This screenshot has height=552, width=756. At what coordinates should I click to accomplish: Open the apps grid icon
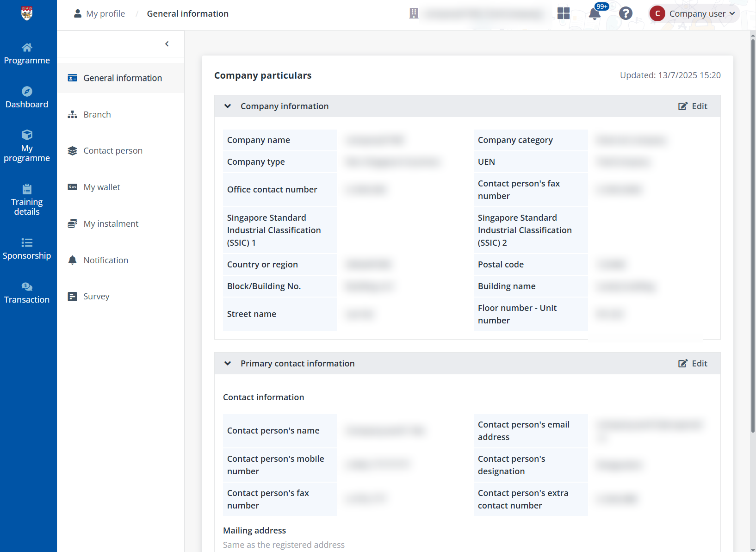[x=564, y=13]
